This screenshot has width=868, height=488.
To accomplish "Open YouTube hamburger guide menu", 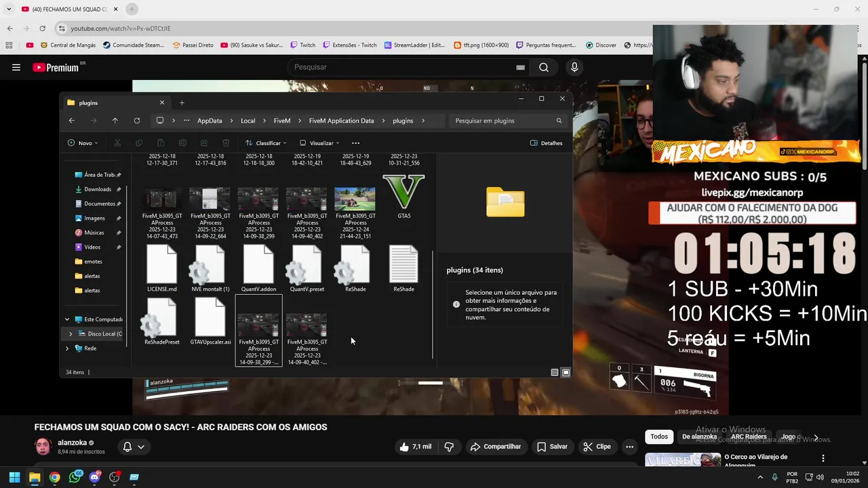I will [16, 67].
